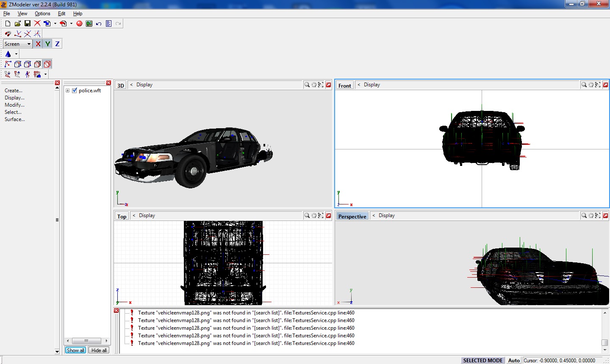
Task: Open the blue cone tool dropdown arrow
Action: [16, 54]
